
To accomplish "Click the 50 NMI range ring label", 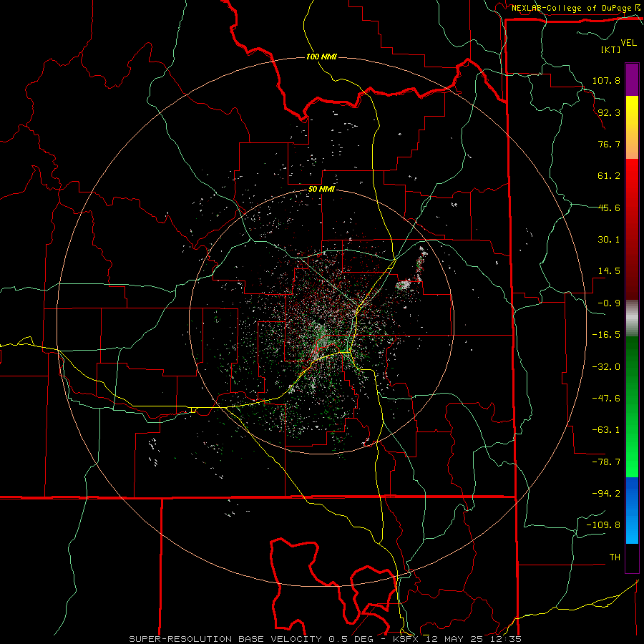I will coord(321,190).
